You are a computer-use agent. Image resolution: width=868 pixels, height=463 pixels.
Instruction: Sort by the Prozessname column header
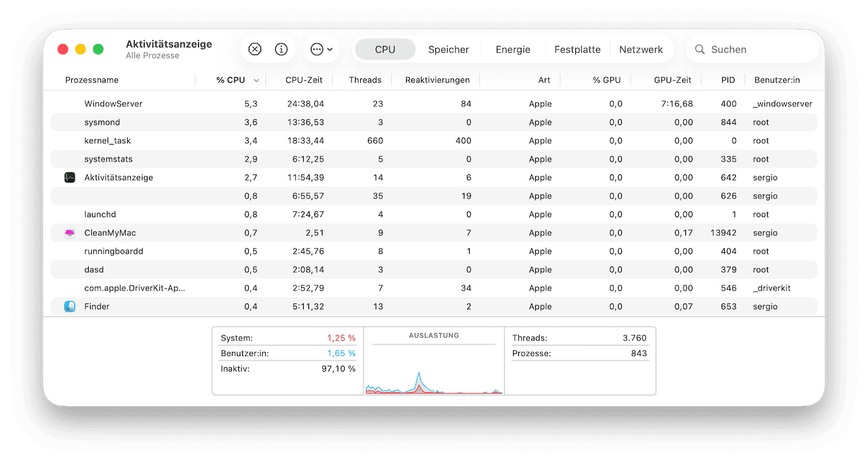pos(92,80)
